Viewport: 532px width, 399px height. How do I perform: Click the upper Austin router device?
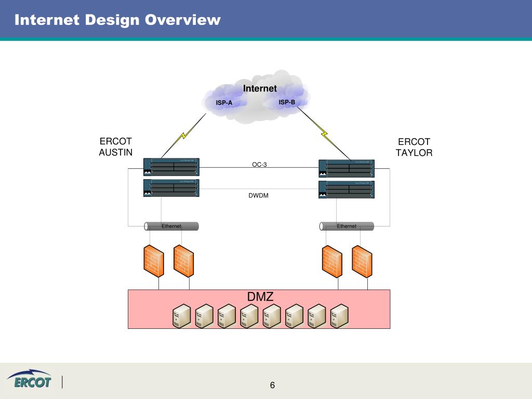point(171,167)
